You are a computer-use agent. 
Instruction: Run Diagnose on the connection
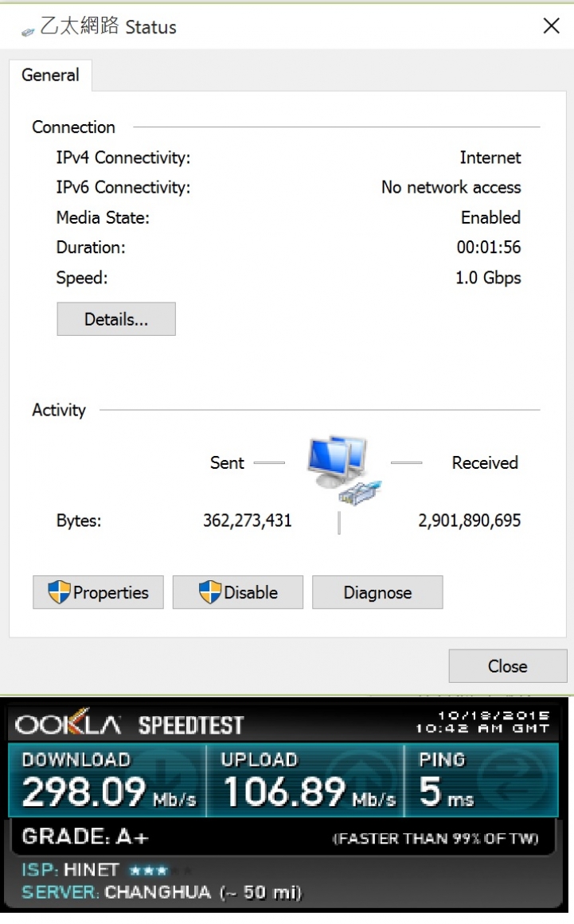point(377,592)
